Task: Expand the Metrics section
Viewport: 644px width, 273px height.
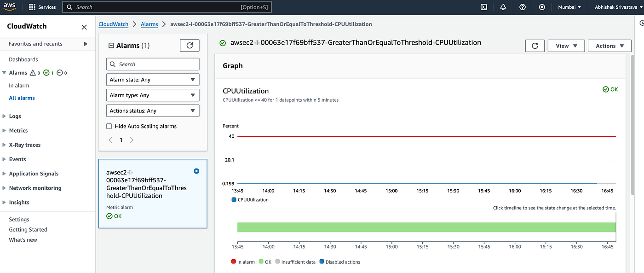Action: click(4, 131)
